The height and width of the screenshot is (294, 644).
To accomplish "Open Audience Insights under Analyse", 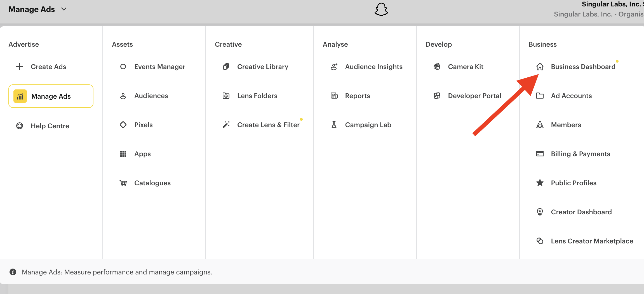I will pyautogui.click(x=374, y=67).
